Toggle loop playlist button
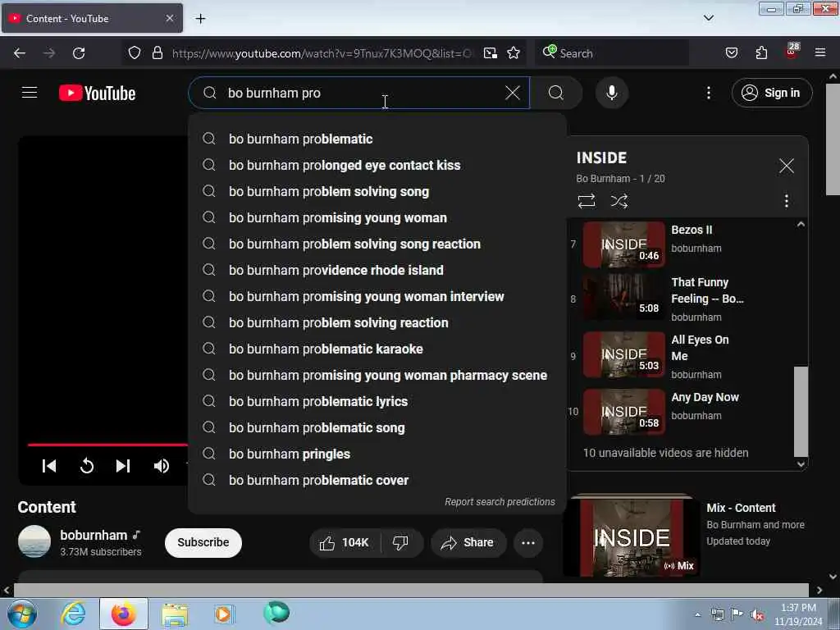The height and width of the screenshot is (630, 840). click(x=587, y=201)
